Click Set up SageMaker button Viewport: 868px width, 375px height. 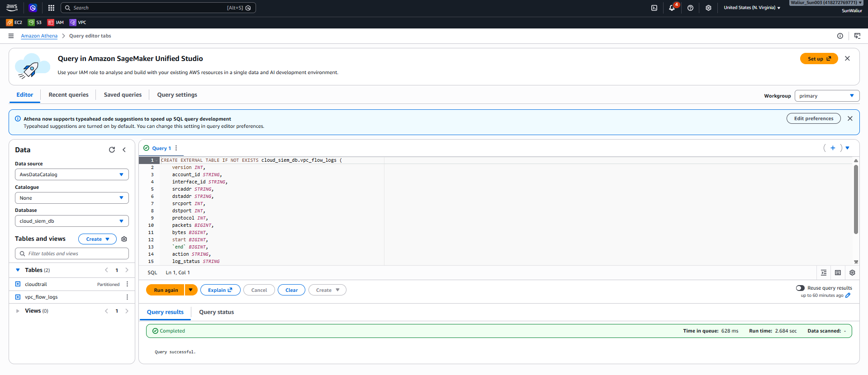tap(819, 59)
